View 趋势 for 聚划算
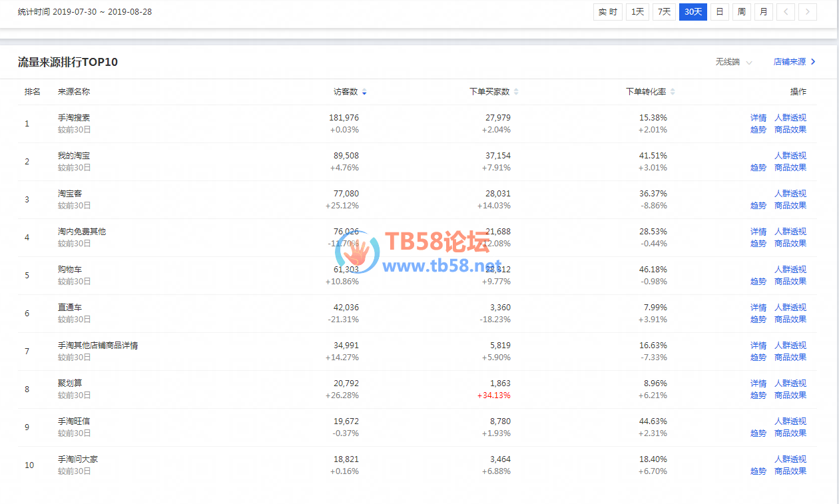Screen dimensions: 839x504 [758, 395]
